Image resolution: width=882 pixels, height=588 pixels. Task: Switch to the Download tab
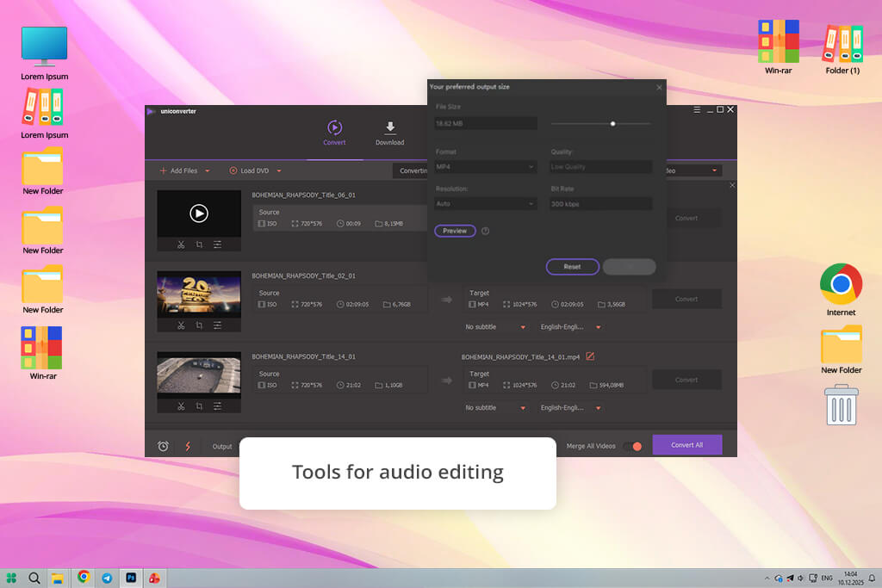pyautogui.click(x=390, y=133)
